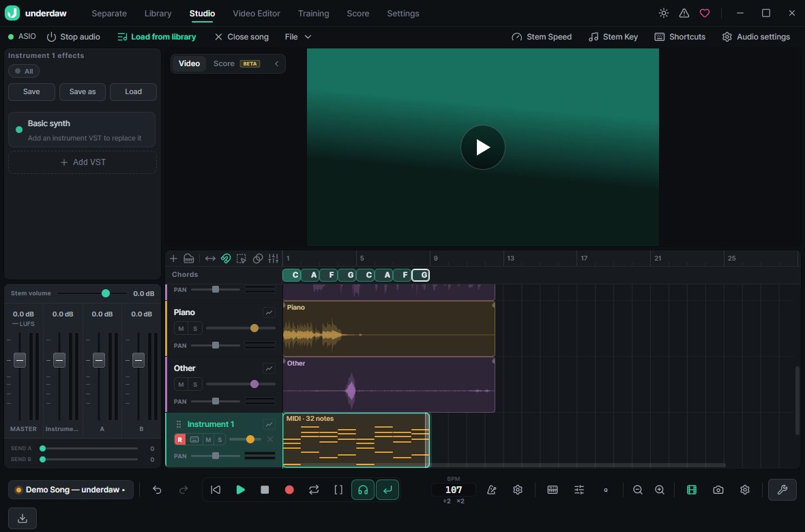The height and width of the screenshot is (532, 805).
Task: Click the metronome icon in transport bar
Action: (x=491, y=490)
